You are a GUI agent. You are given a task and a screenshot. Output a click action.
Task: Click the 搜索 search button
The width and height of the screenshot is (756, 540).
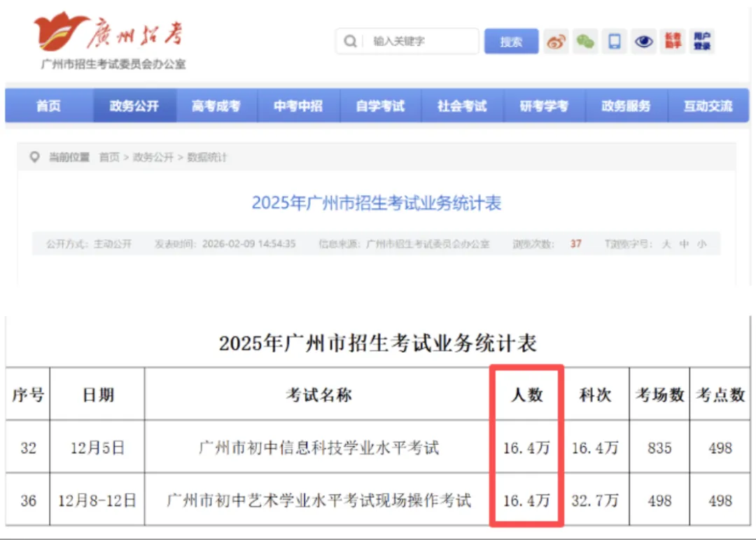tap(510, 41)
